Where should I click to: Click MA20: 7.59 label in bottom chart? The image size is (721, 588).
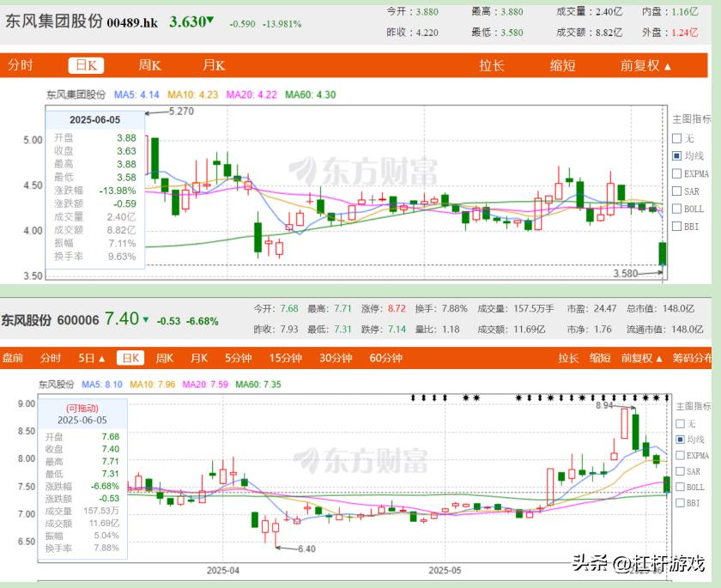tap(205, 385)
